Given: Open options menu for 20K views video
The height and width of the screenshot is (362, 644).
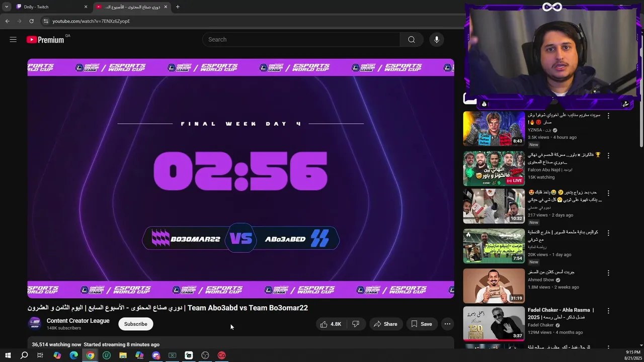Looking at the screenshot, I should 608,233.
